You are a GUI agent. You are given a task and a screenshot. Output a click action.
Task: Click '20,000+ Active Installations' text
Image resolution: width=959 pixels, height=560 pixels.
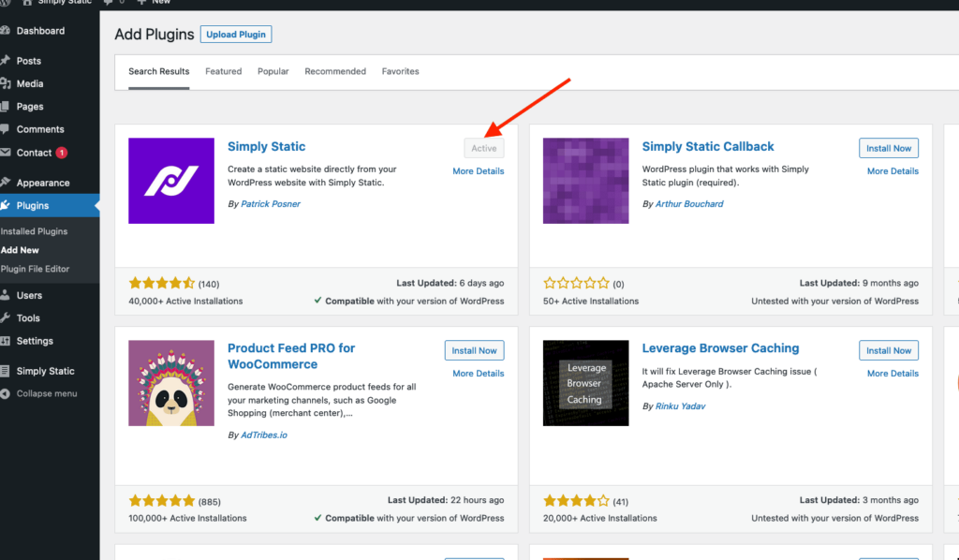pyautogui.click(x=600, y=518)
